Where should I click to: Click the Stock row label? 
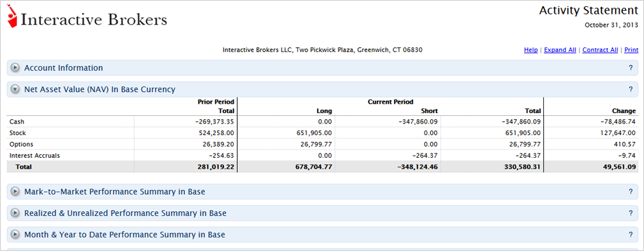[x=18, y=133]
